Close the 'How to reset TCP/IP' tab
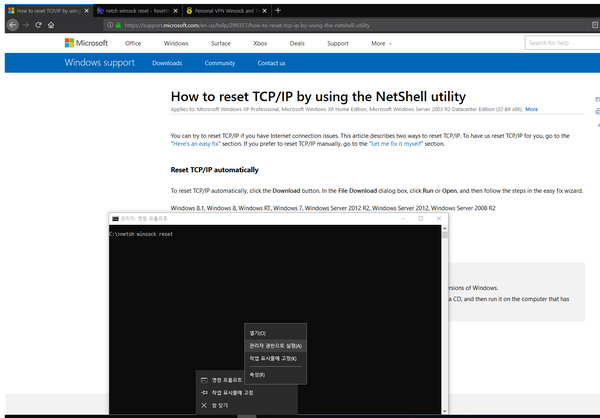The height and width of the screenshot is (418, 600). point(86,11)
